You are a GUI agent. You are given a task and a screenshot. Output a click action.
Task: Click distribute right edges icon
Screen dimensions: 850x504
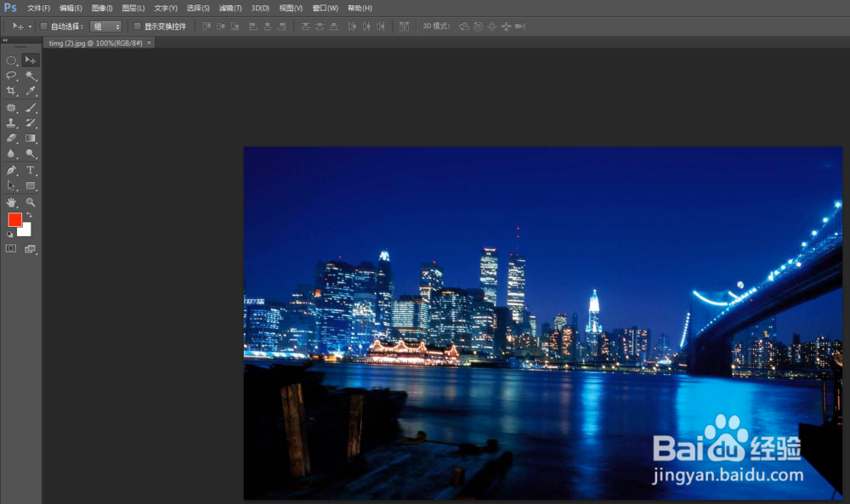click(x=381, y=26)
